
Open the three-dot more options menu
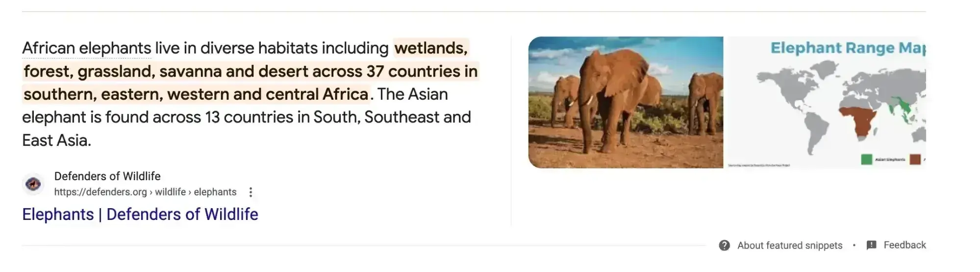click(x=251, y=192)
